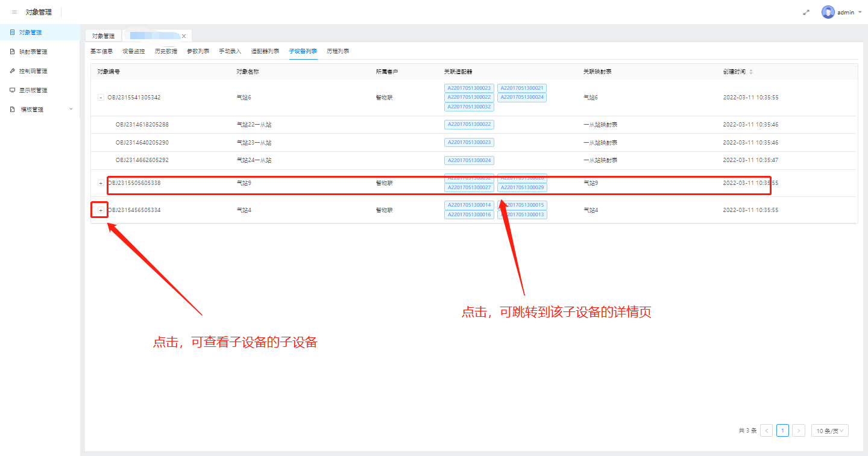Open the 10 条/页 page size dropdown
The height and width of the screenshot is (456, 868).
(x=829, y=431)
